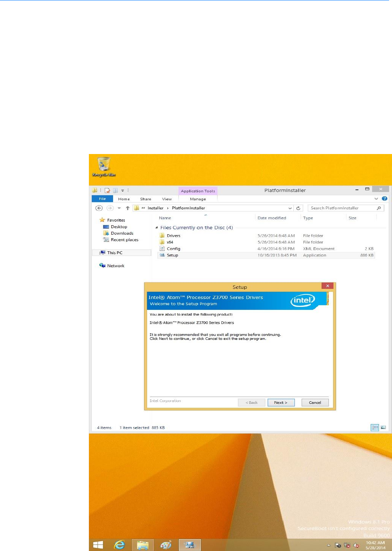Image resolution: width=392 pixels, height=551 pixels.
Task: Switch to large icons view in status bar
Action: point(383,428)
